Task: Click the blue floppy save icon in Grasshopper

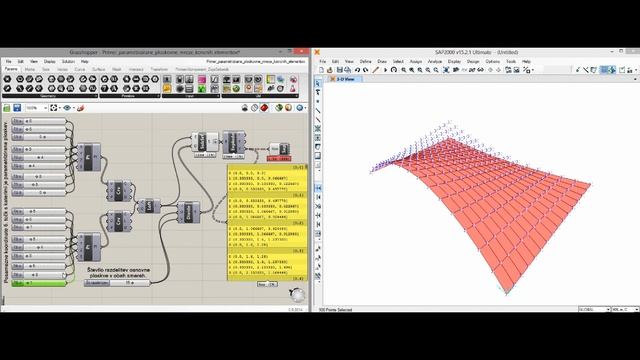Action: (x=17, y=108)
